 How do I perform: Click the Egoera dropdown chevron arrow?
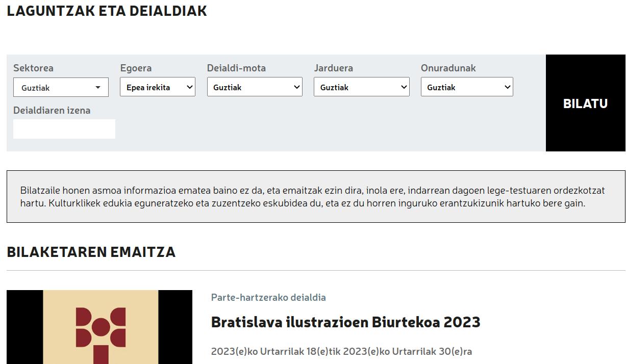point(189,87)
